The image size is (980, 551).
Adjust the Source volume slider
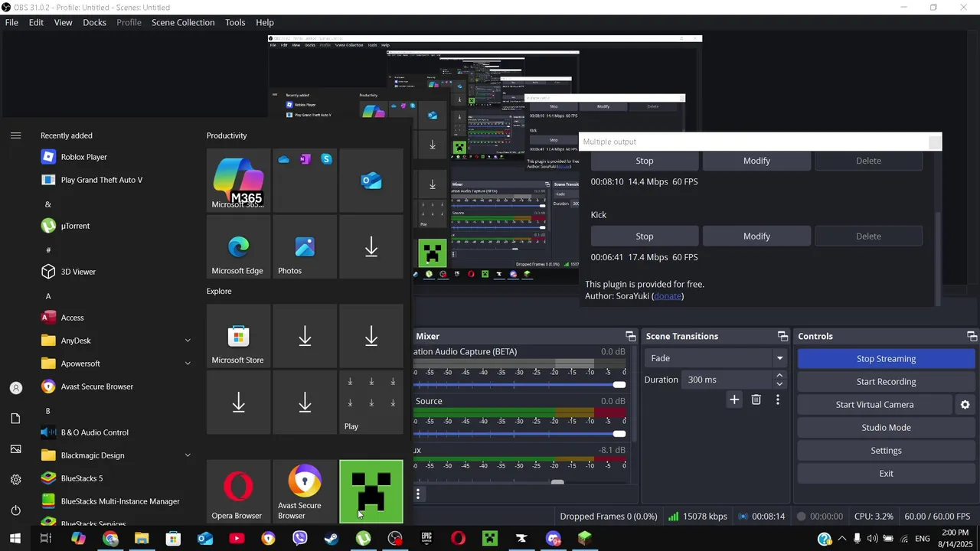coord(619,434)
